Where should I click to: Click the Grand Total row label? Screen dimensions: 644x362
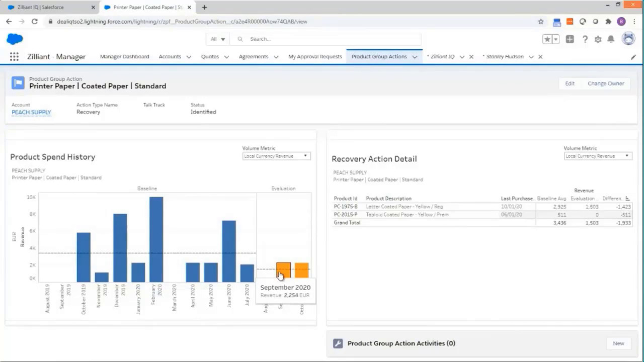coord(347,223)
